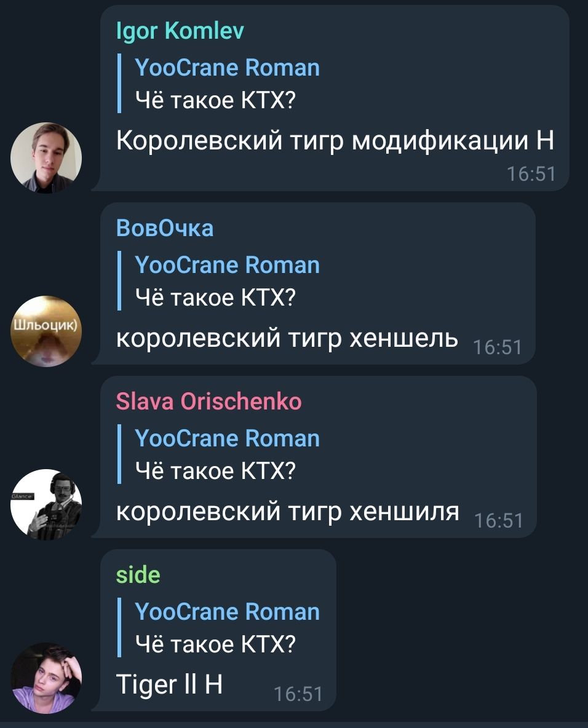Select the Slava Orischenko sender name
The width and height of the screenshot is (588, 728).
pyautogui.click(x=209, y=402)
